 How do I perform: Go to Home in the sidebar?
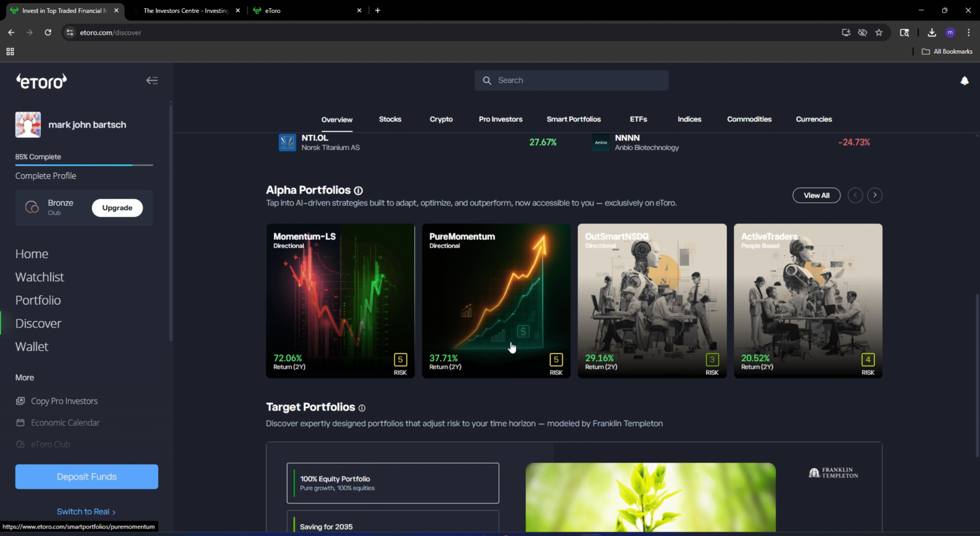coord(32,254)
